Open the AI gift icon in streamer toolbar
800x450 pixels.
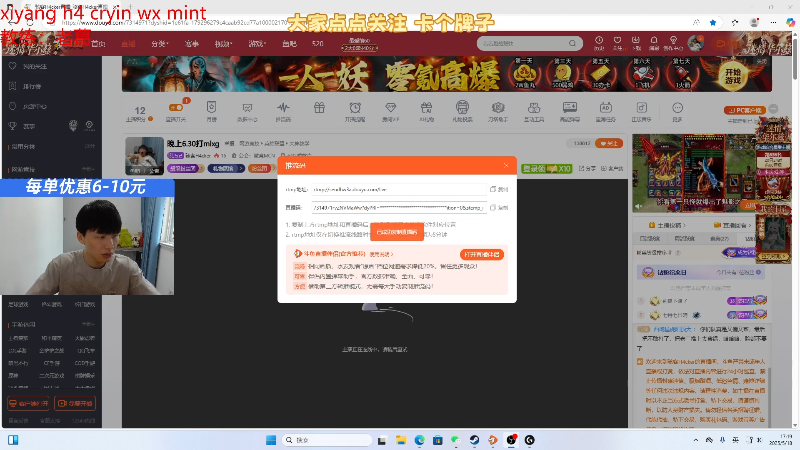(426, 108)
